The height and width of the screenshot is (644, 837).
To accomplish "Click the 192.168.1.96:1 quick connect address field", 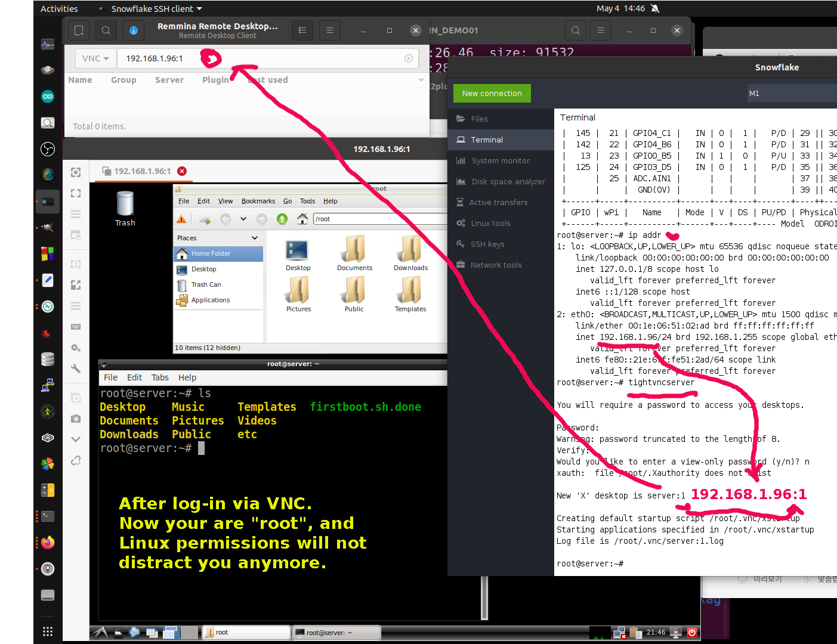I will 267,58.
